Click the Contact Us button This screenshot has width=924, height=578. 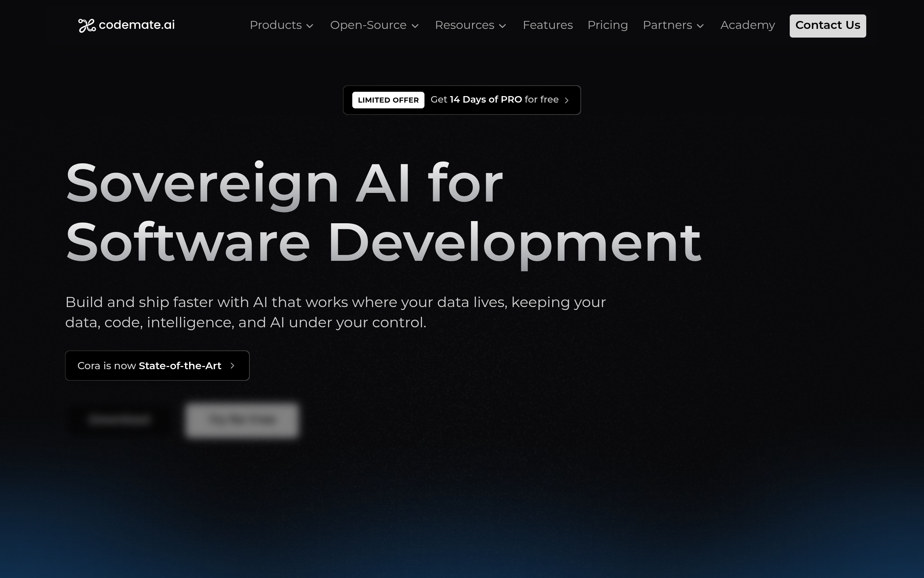827,26
